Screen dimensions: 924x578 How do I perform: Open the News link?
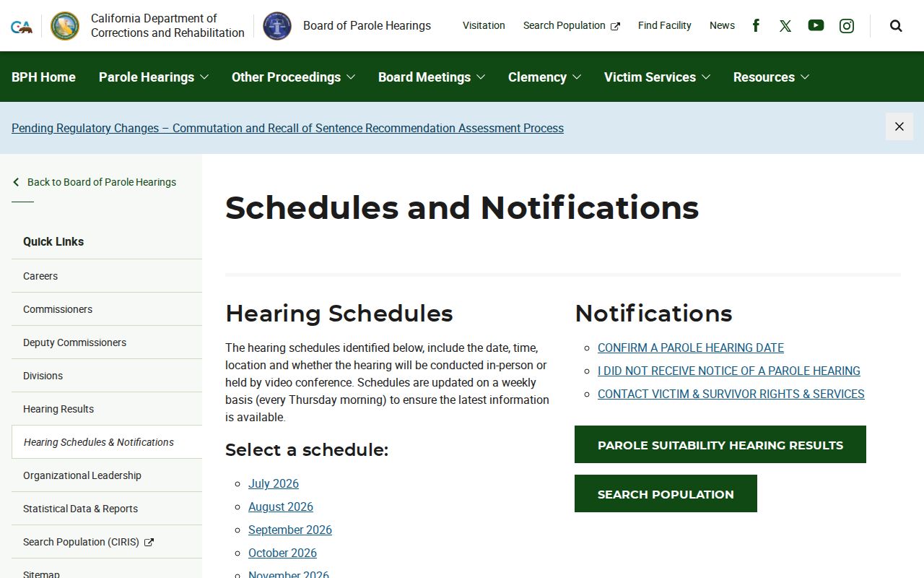click(722, 25)
